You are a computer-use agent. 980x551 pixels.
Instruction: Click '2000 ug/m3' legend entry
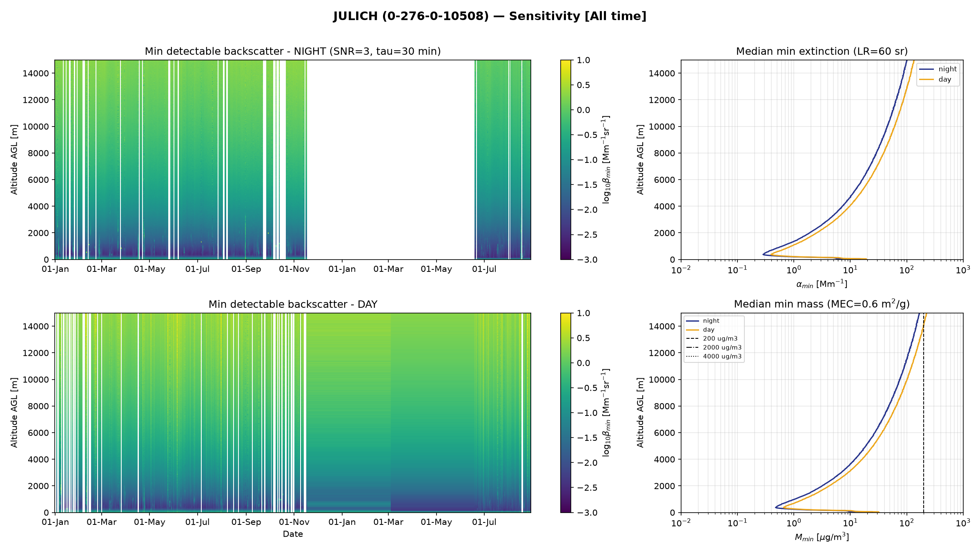pyautogui.click(x=722, y=348)
